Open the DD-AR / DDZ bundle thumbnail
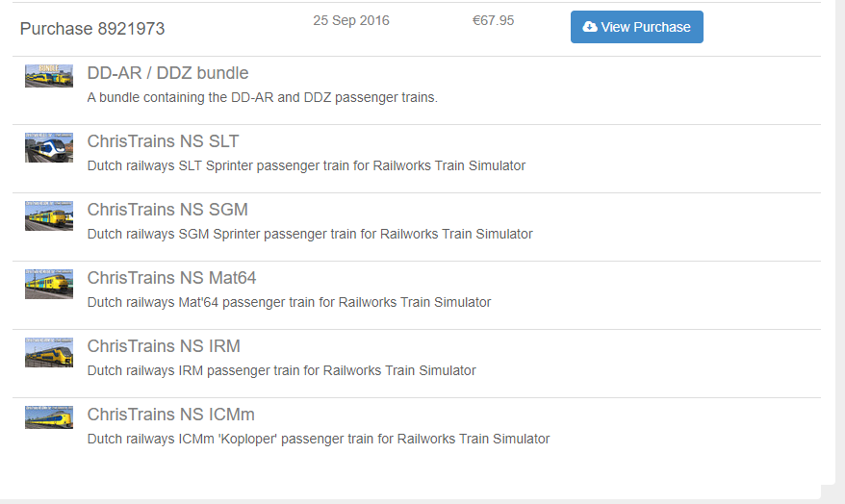The image size is (845, 504). point(49,76)
